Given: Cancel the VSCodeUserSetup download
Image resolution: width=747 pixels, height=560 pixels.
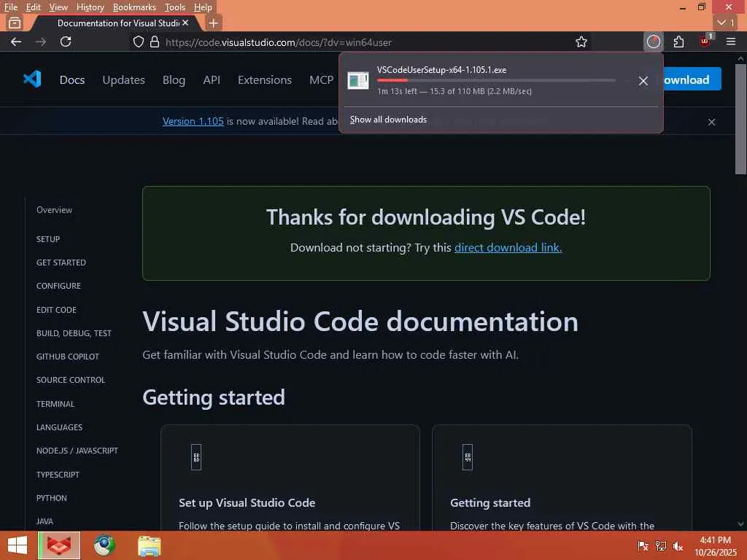Looking at the screenshot, I should point(643,81).
